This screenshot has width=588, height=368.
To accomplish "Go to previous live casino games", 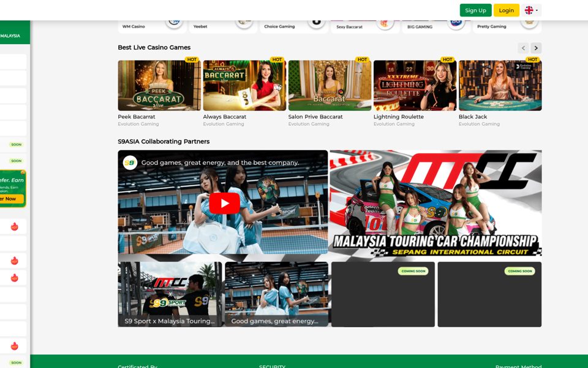I will click(x=523, y=48).
